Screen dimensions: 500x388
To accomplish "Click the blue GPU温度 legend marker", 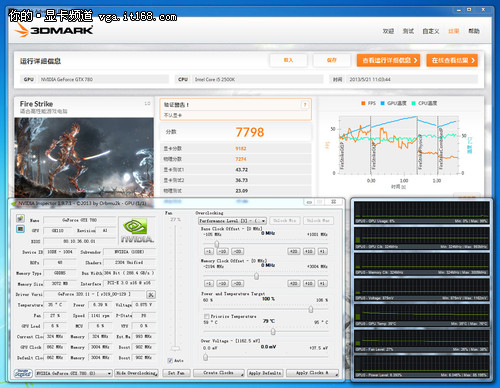I will tap(383, 103).
